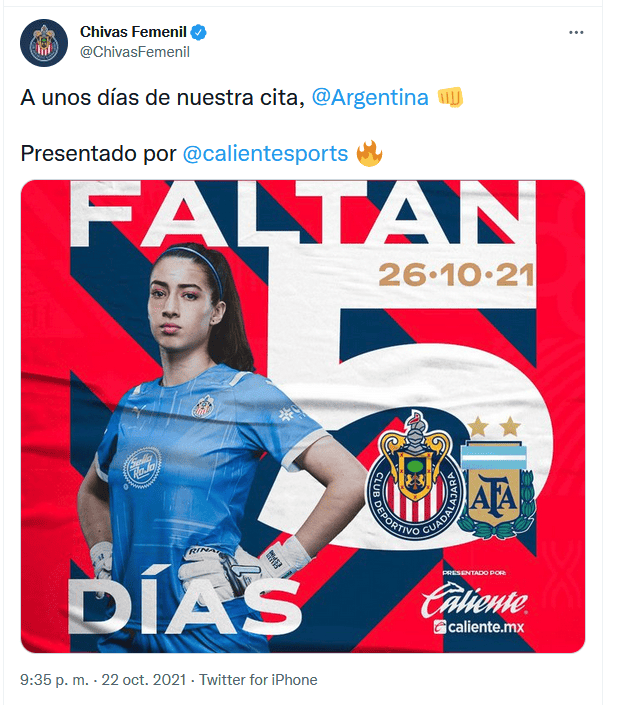The width and height of the screenshot is (620, 705).
Task: Click the Sello Rojo jersey badge
Action: click(142, 468)
